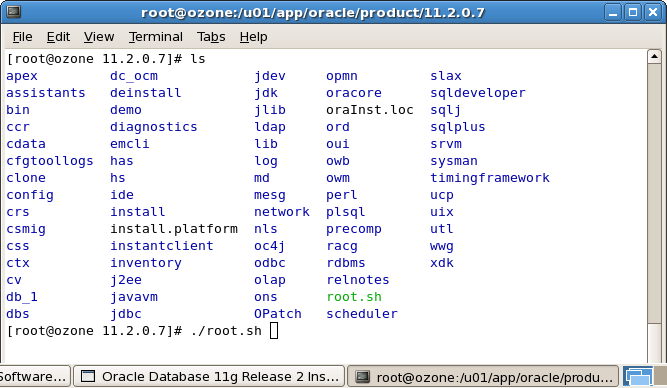Click the sqldeveloper directory name
The image size is (667, 388).
478,93
